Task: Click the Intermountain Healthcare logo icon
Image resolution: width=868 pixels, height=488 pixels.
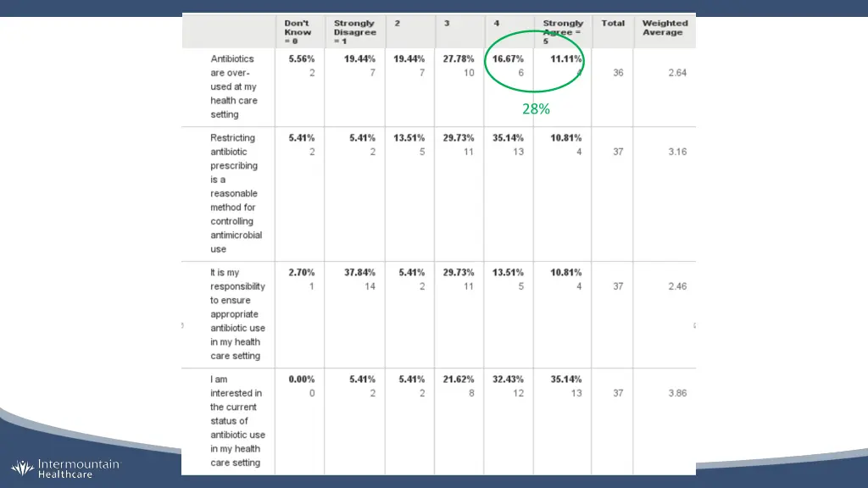Action: 22,468
